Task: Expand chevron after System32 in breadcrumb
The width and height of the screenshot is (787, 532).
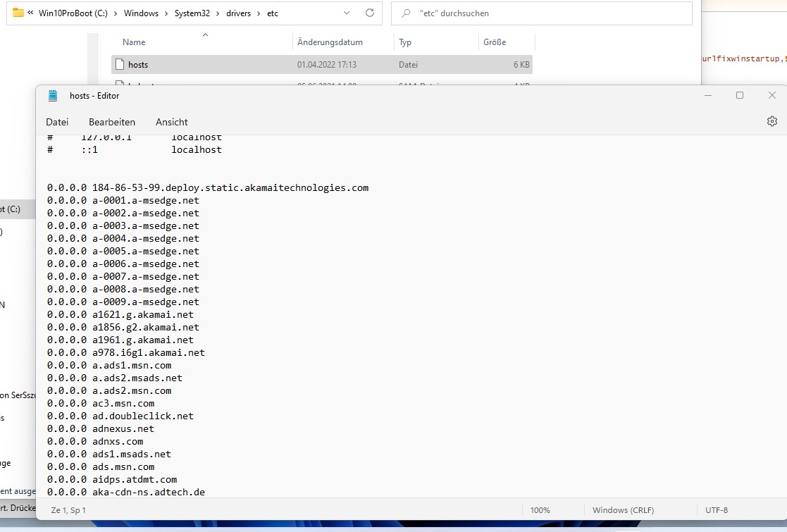Action: coord(218,13)
